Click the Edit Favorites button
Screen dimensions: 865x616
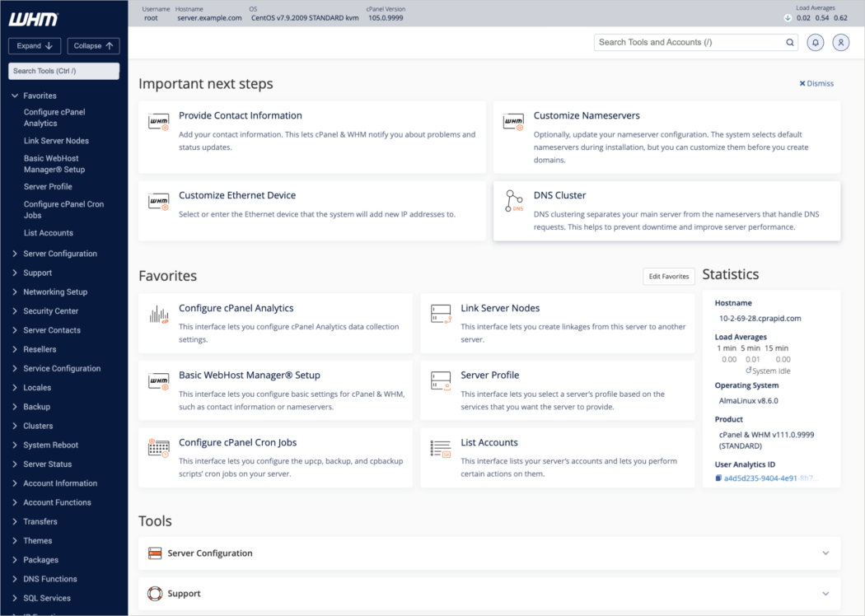point(668,276)
